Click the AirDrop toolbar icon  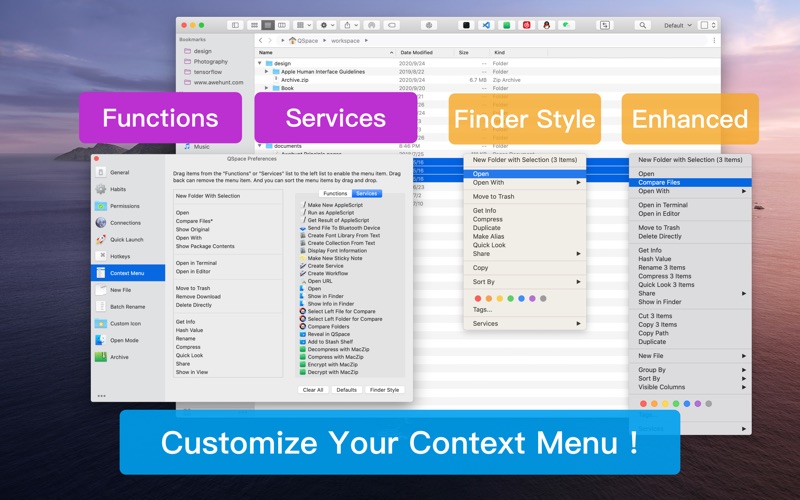[x=371, y=25]
